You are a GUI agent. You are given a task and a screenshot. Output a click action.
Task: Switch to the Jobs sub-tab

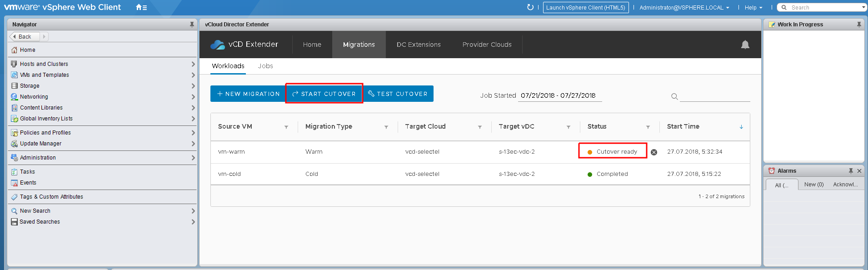pos(265,66)
